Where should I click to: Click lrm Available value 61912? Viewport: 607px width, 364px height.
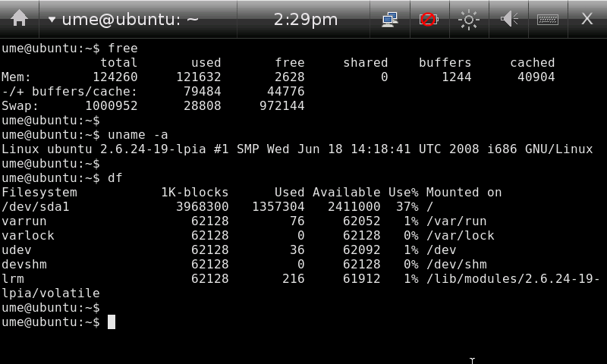pos(362,278)
